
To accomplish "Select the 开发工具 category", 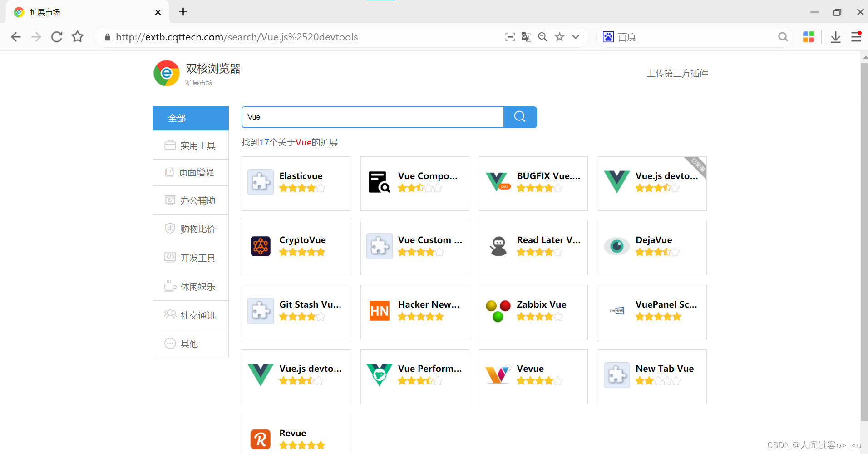I will (191, 258).
